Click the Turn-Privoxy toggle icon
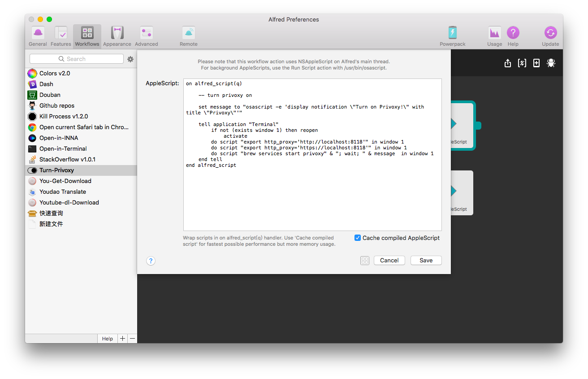This screenshot has width=588, height=379. [x=32, y=170]
